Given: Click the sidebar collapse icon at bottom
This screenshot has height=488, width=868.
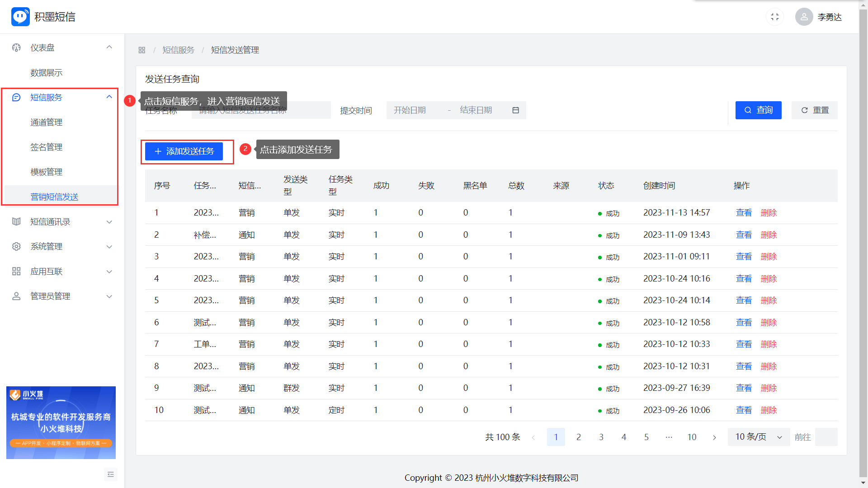Looking at the screenshot, I should (111, 474).
